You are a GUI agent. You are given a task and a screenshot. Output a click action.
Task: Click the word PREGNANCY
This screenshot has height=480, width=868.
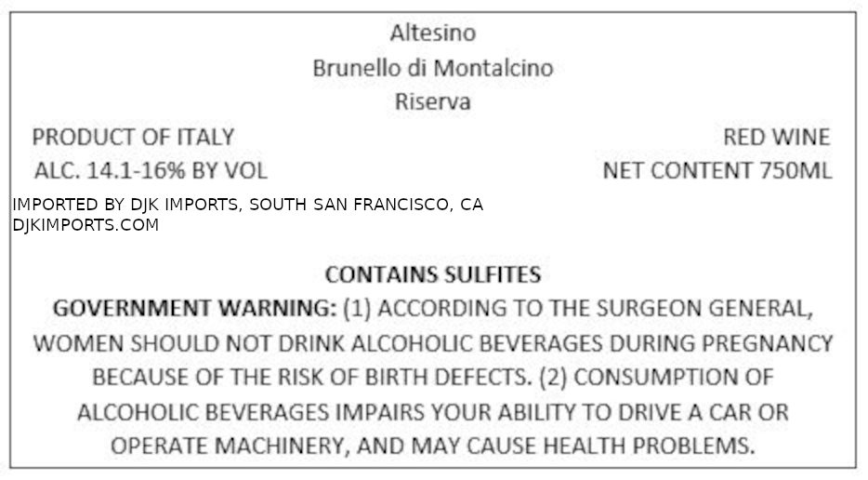(768, 343)
